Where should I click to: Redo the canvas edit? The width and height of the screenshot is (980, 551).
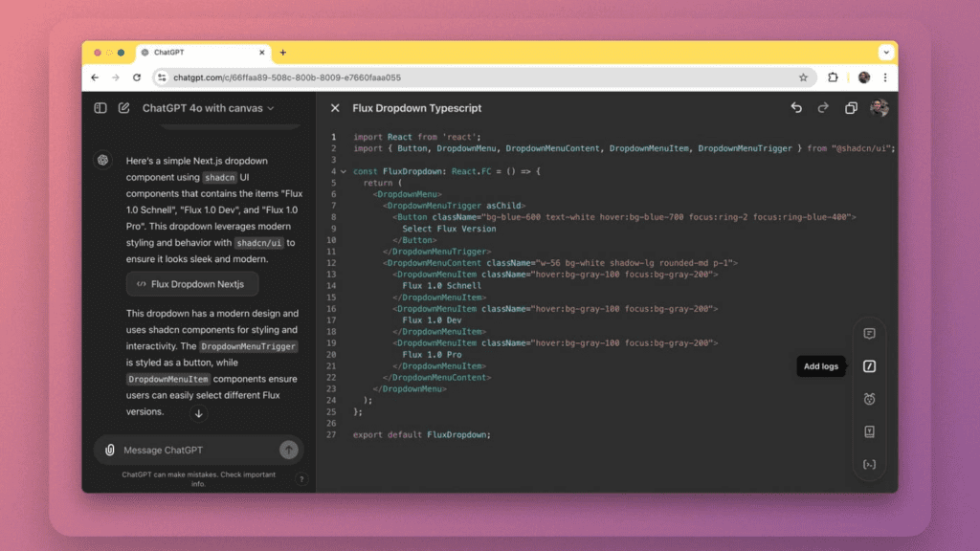tap(823, 108)
